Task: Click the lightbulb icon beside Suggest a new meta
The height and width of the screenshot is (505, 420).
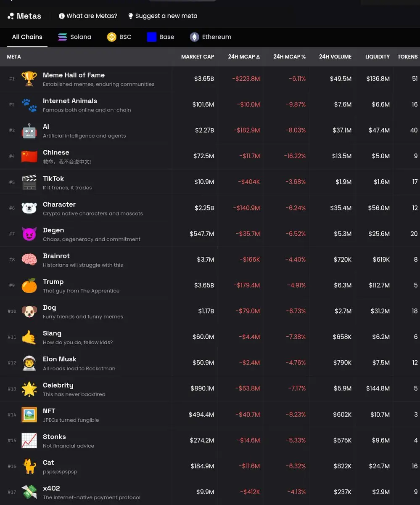Action: click(131, 16)
